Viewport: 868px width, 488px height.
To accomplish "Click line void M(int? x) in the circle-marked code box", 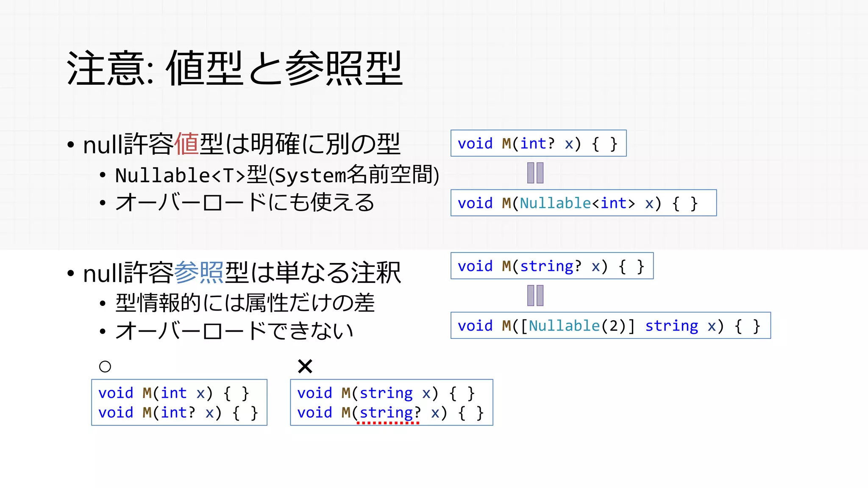I will pyautogui.click(x=178, y=413).
